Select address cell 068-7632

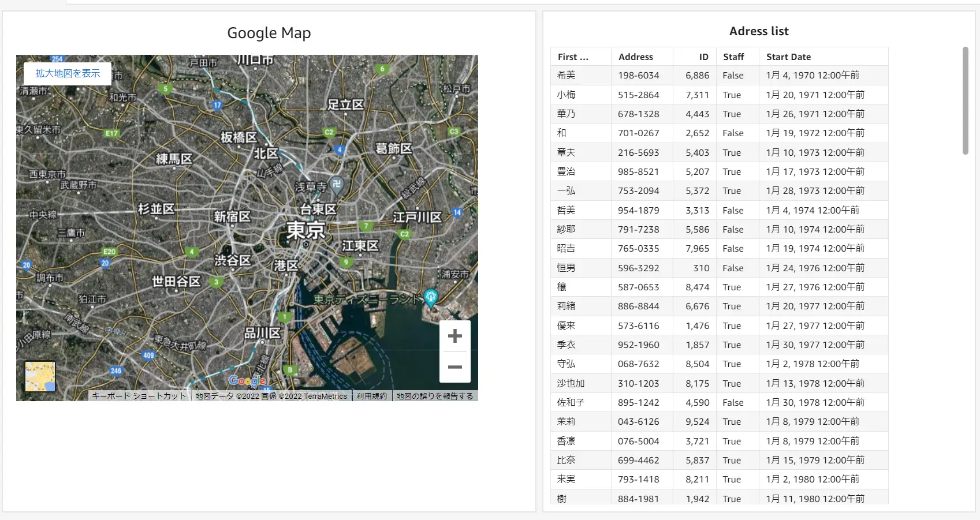tap(642, 364)
